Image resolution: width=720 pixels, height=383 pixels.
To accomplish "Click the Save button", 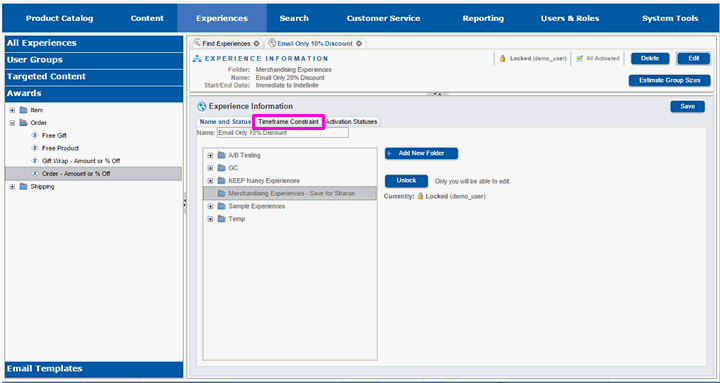I will (687, 107).
